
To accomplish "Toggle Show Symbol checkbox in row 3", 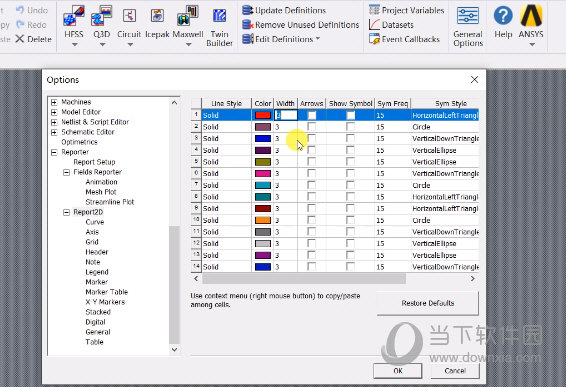I will (350, 138).
